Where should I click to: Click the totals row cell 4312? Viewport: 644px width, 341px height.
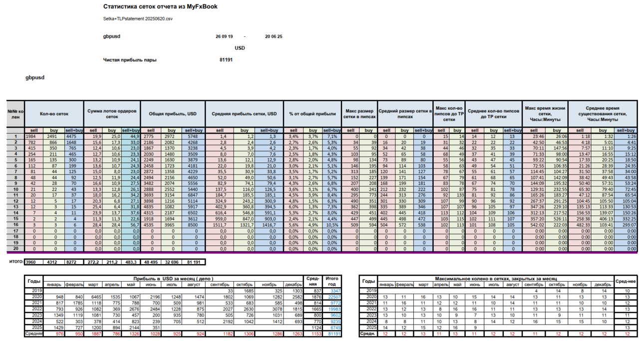tap(54, 261)
